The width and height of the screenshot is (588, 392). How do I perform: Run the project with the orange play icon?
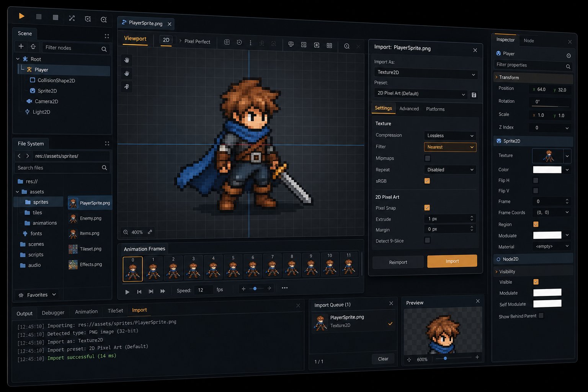22,16
